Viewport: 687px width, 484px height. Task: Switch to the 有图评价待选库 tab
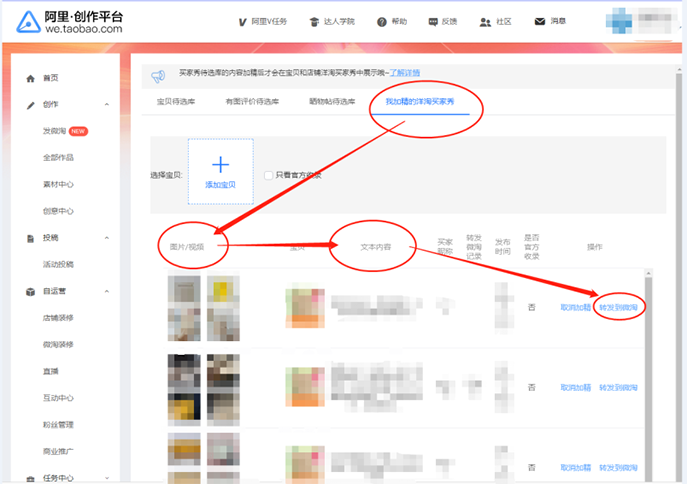(x=252, y=101)
